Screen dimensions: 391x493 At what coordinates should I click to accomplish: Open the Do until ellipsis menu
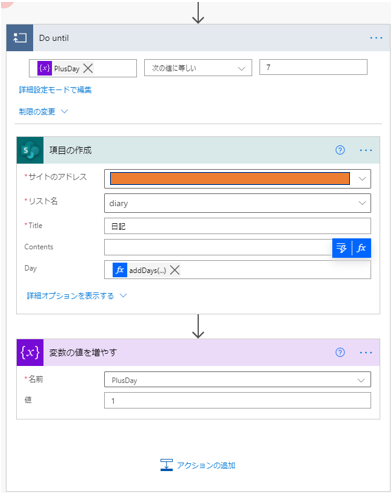click(x=376, y=38)
